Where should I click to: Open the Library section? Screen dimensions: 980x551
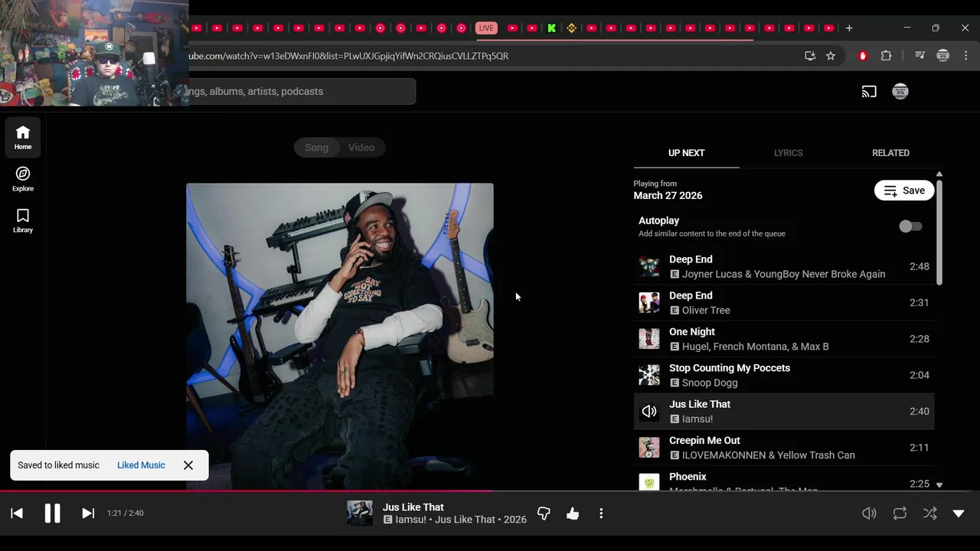[22, 220]
